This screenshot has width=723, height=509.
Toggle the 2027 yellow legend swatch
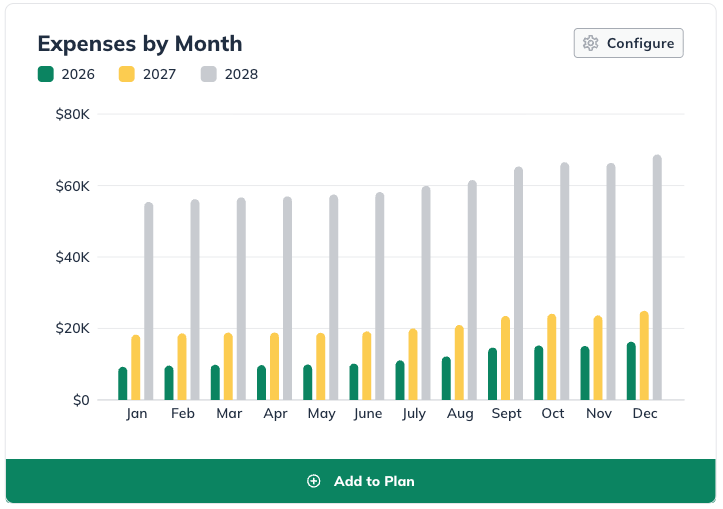pos(127,74)
